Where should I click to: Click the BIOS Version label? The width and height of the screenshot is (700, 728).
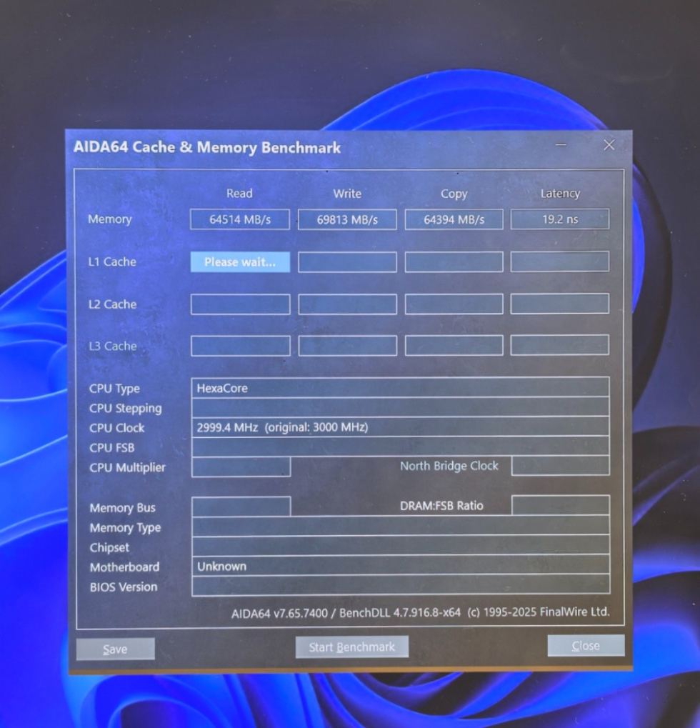(124, 587)
